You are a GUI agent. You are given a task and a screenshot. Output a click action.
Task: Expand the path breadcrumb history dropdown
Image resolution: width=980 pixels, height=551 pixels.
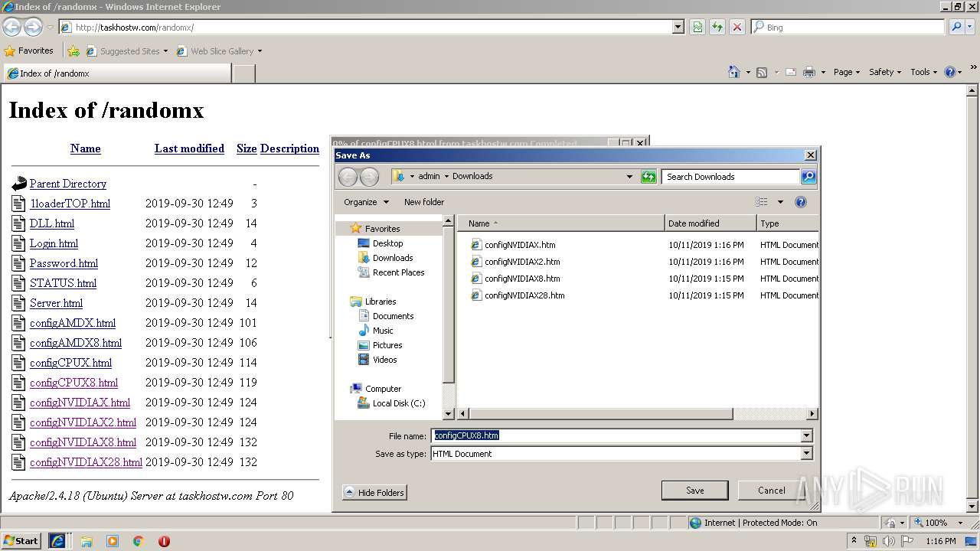[629, 177]
